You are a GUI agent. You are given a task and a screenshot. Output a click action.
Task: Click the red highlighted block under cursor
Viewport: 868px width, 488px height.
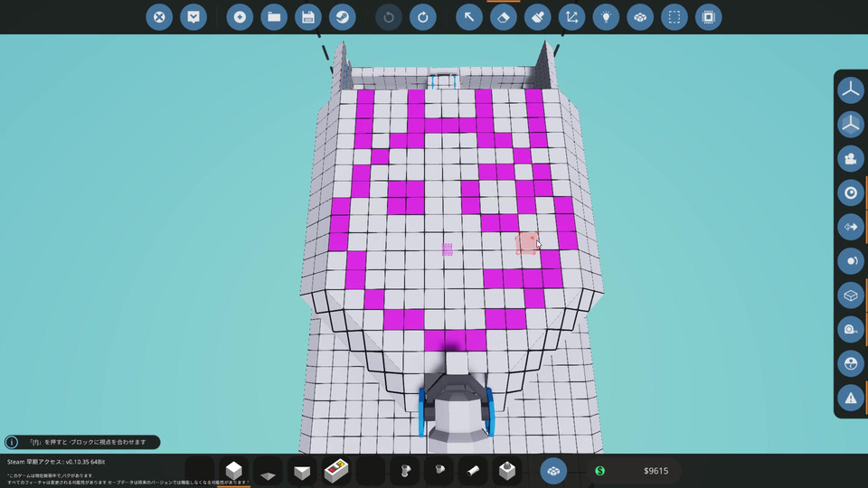coord(526,243)
